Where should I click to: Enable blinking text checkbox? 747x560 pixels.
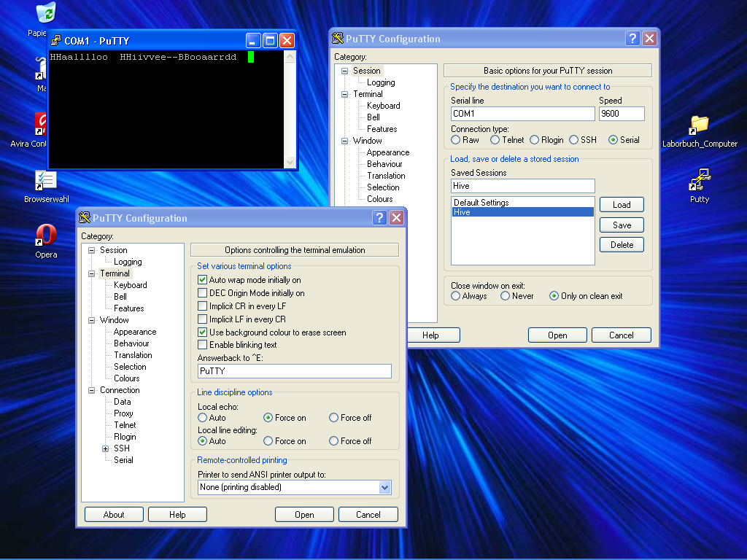[x=202, y=345]
